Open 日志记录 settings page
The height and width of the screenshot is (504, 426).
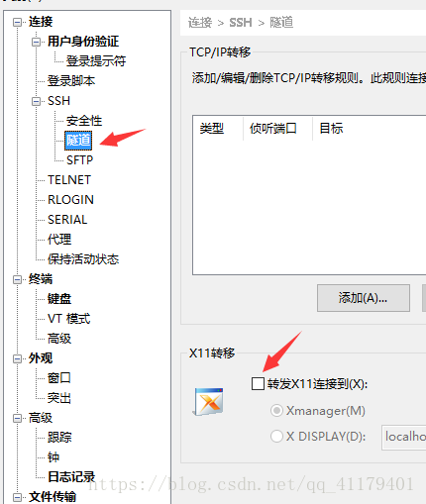71,477
